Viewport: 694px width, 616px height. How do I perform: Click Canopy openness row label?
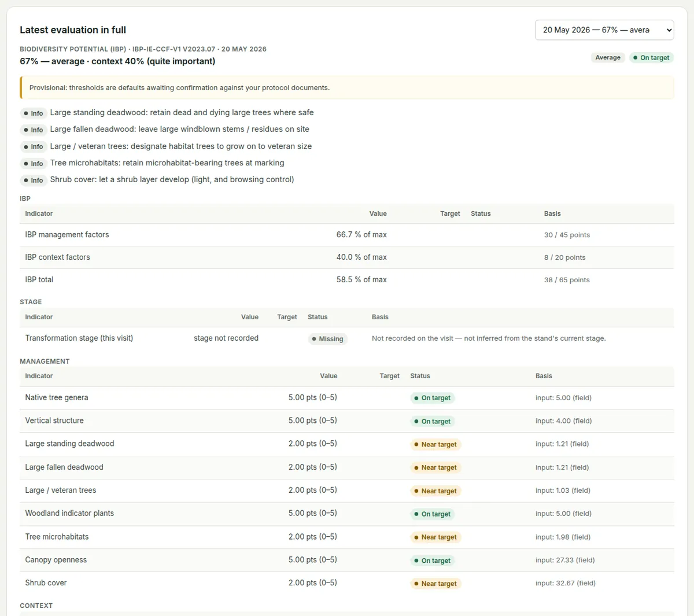(x=56, y=560)
